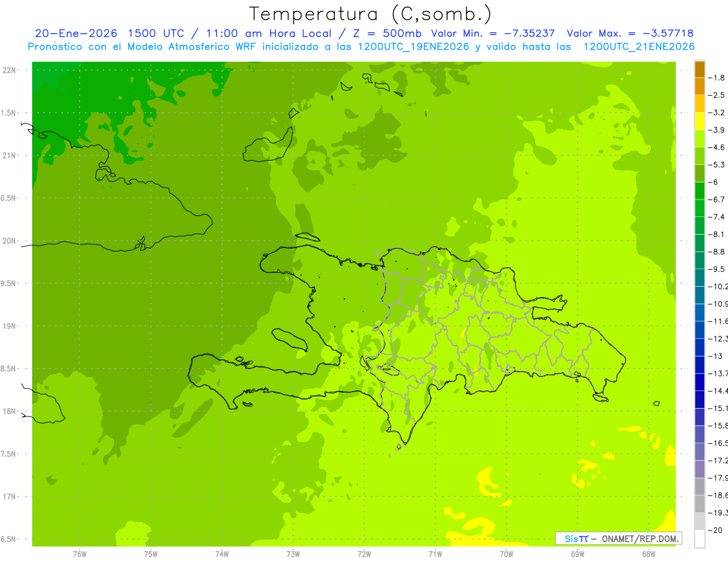Click the 21N latitude axis label
This screenshot has height=562, width=728.
10,156
